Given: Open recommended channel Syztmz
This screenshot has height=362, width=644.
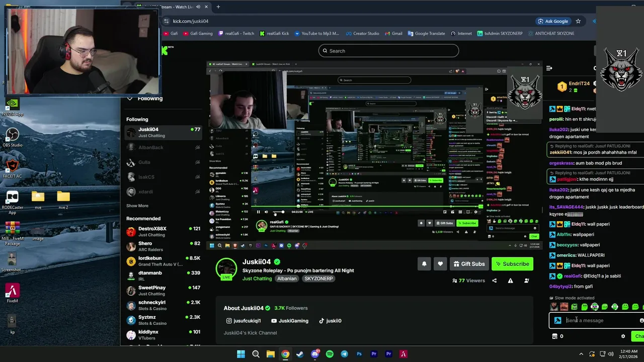Looking at the screenshot, I should coord(163,320).
